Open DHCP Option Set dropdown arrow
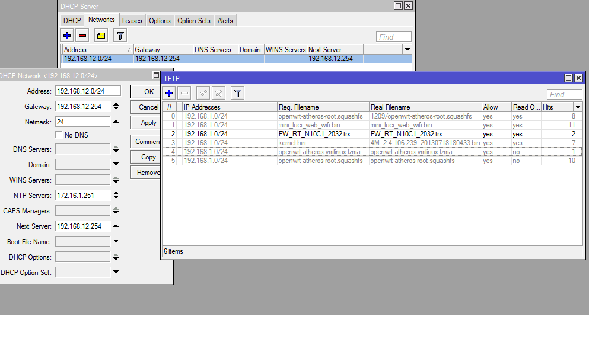This screenshot has width=589, height=364. [116, 272]
